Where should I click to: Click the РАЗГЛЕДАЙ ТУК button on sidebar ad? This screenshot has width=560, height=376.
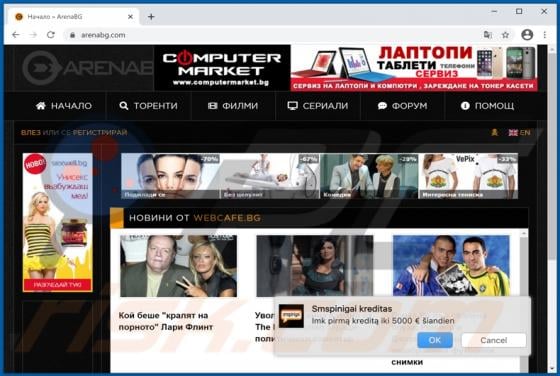pos(58,285)
